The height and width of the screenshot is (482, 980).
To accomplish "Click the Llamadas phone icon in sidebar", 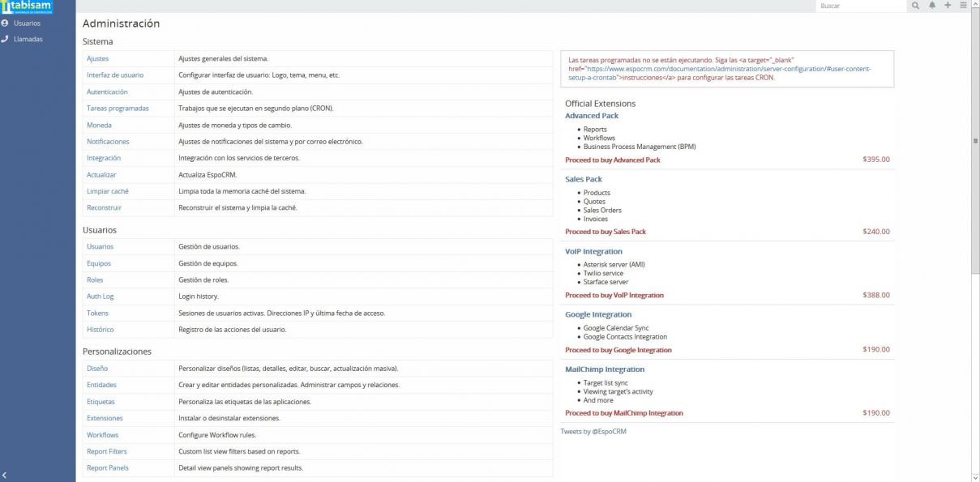I will 5,39.
